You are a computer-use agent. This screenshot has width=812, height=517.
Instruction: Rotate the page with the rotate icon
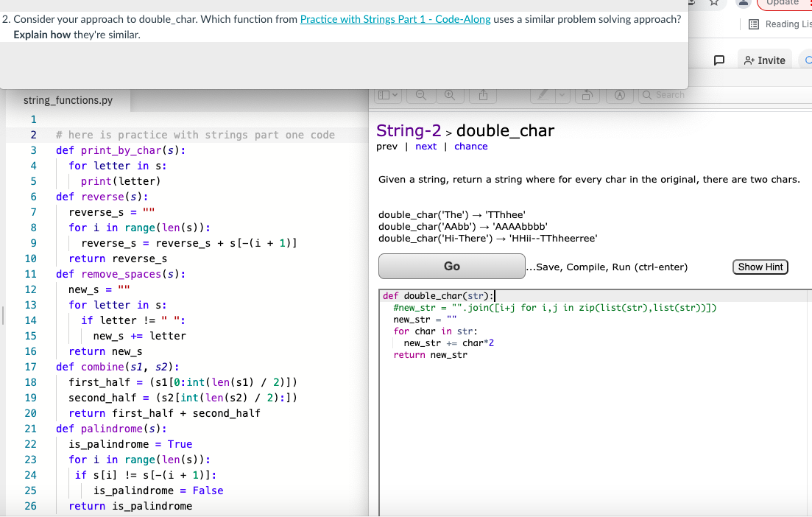[x=587, y=95]
